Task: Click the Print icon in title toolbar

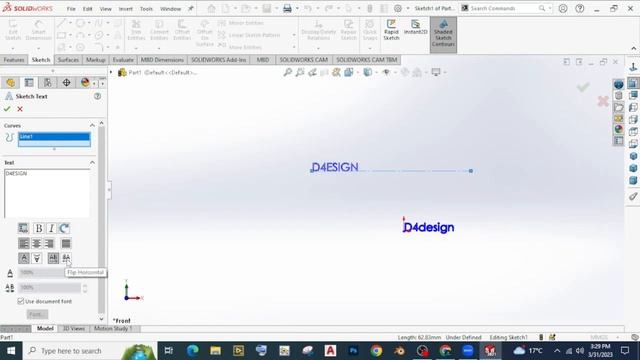Action: tap(287, 8)
